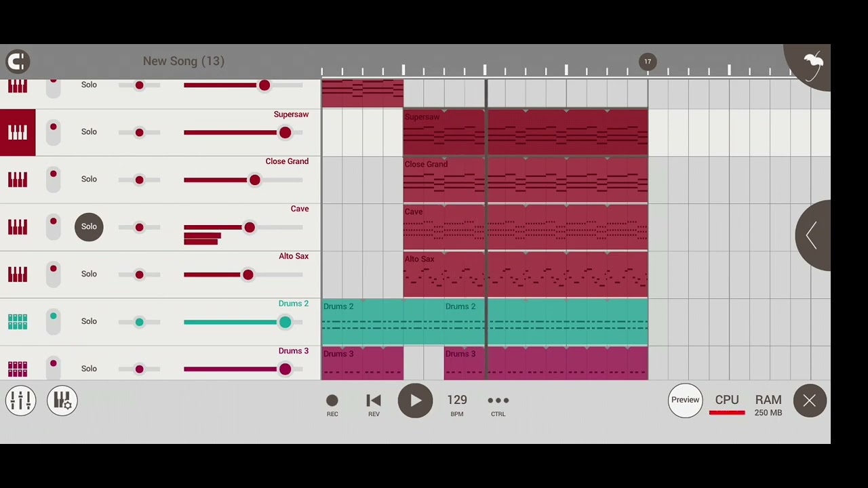
Task: Click the CPU meter indicator
Action: (x=727, y=405)
